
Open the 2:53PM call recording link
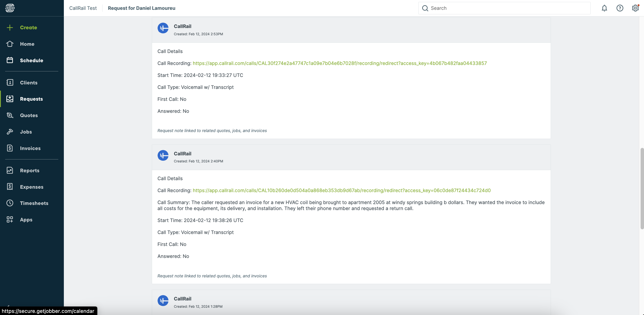click(x=340, y=63)
